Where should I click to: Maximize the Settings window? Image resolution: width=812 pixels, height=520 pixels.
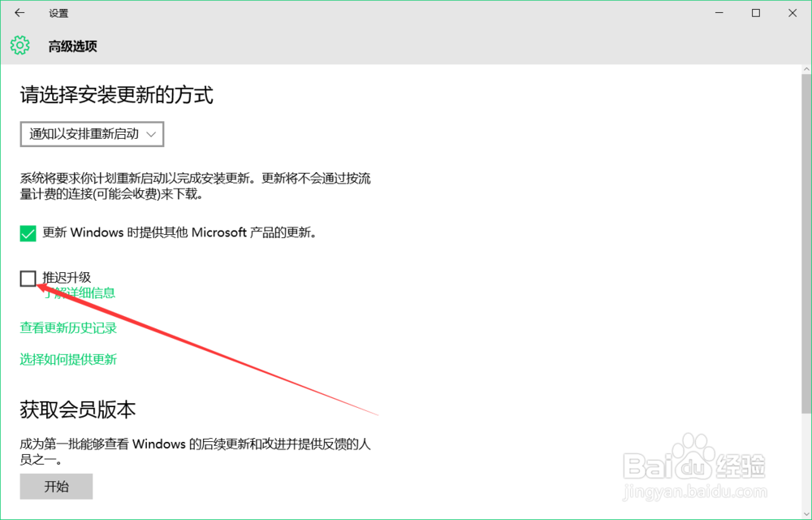pos(755,13)
